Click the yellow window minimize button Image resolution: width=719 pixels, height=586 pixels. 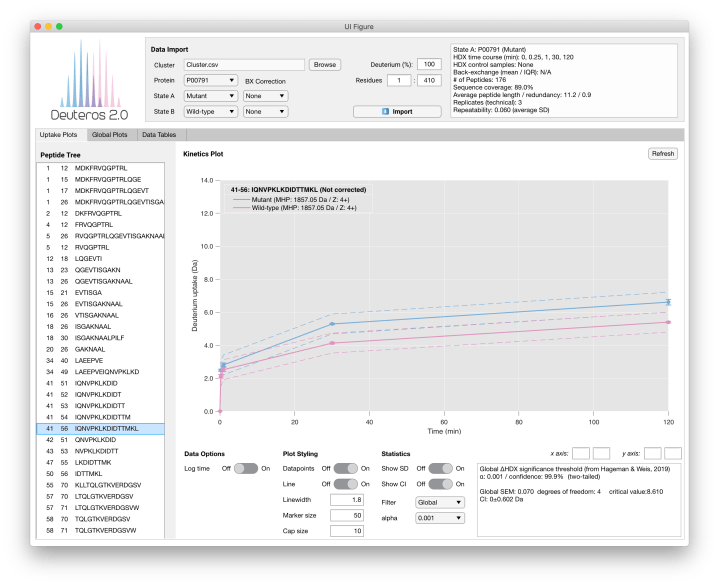(x=53, y=25)
